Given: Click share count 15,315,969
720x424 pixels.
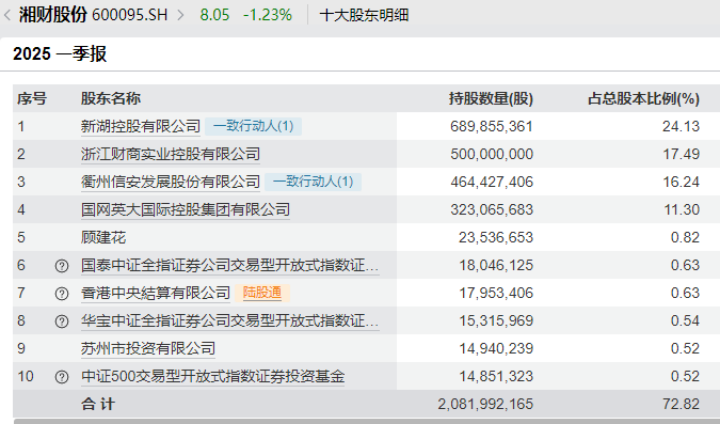Looking at the screenshot, I should 496,321.
